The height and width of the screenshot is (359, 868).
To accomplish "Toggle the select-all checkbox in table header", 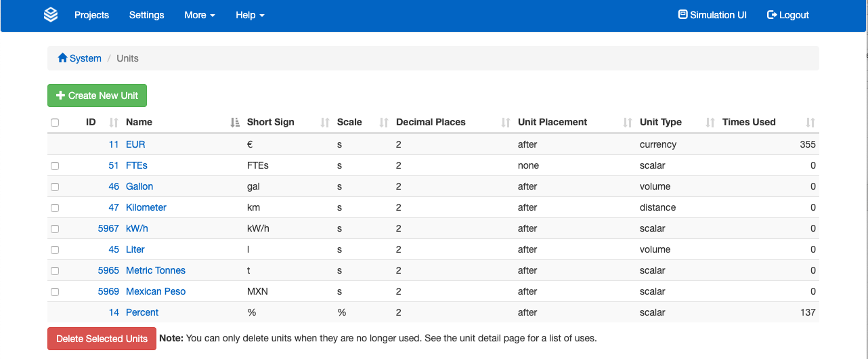I will [55, 123].
